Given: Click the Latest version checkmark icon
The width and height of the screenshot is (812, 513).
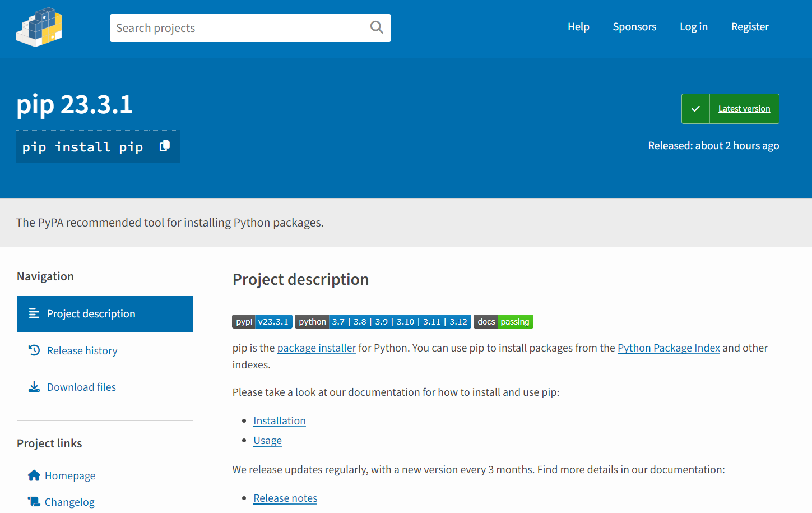Looking at the screenshot, I should tap(695, 109).
